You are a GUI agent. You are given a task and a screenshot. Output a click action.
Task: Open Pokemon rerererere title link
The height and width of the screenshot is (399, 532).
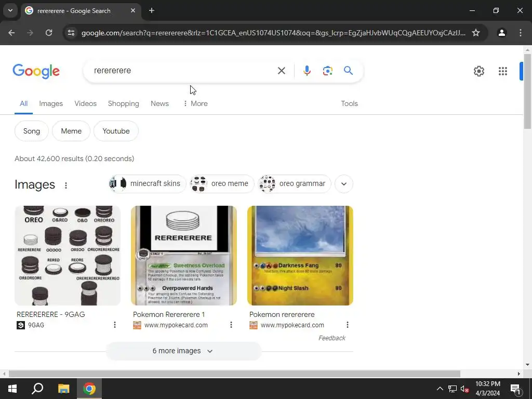[x=282, y=314]
